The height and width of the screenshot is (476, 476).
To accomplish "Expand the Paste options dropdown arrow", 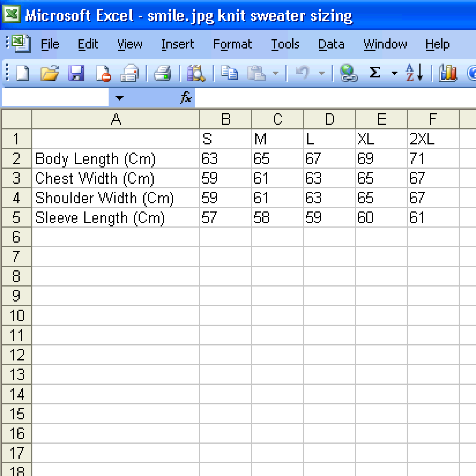I will click(275, 73).
